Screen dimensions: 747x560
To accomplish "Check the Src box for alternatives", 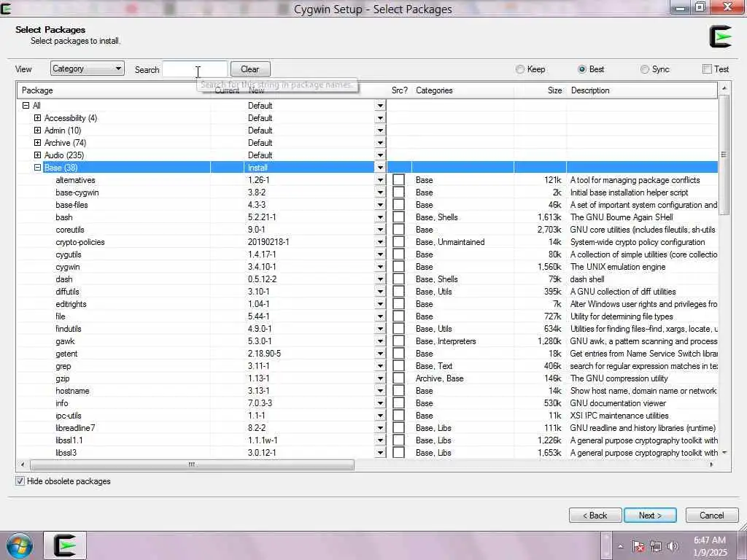I will tap(399, 180).
